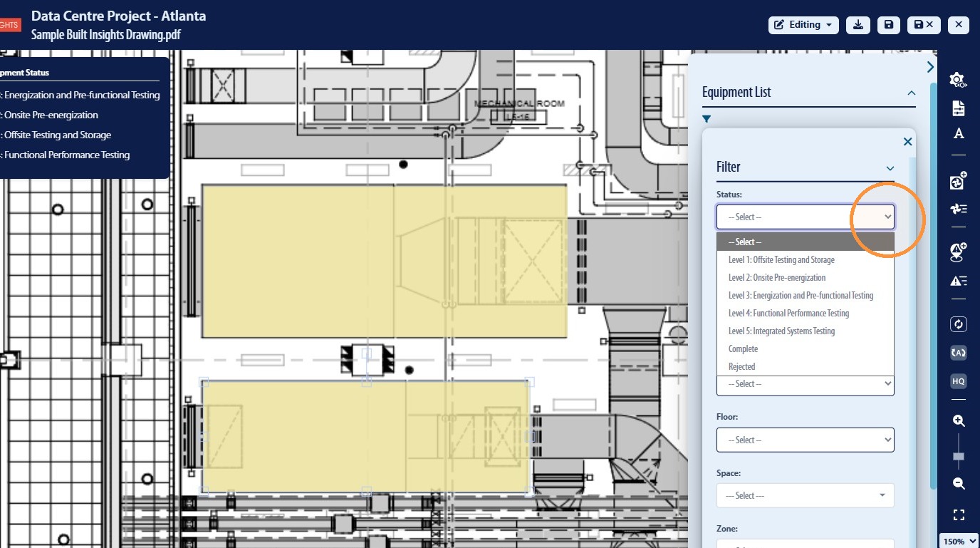Image resolution: width=980 pixels, height=548 pixels.
Task: Open the view settings gear icon
Action: 958,80
